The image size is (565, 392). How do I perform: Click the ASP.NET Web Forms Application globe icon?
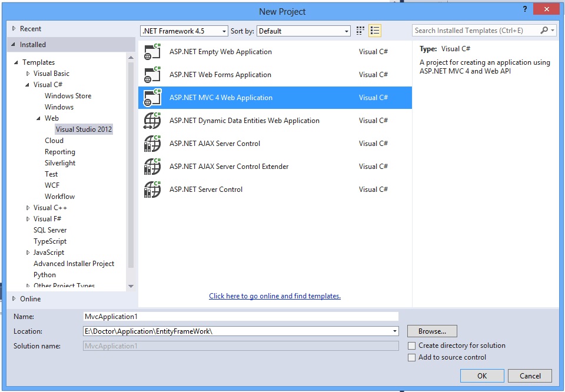152,75
